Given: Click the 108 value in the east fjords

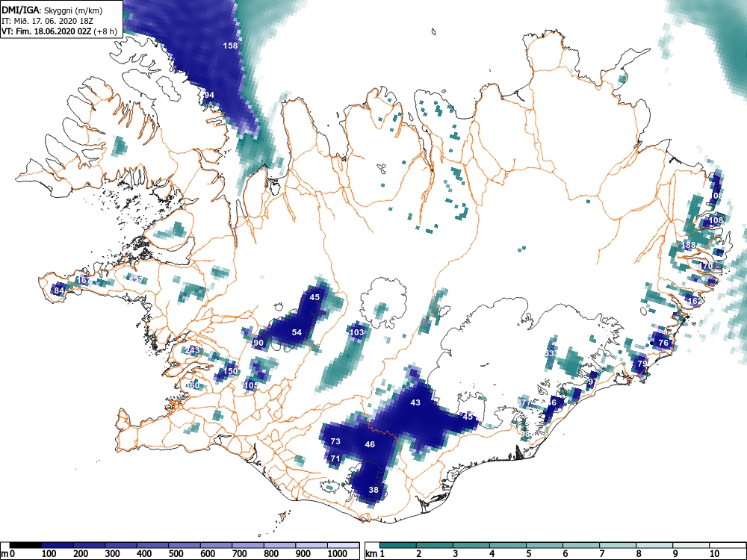Looking at the screenshot, I should pyautogui.click(x=716, y=220).
